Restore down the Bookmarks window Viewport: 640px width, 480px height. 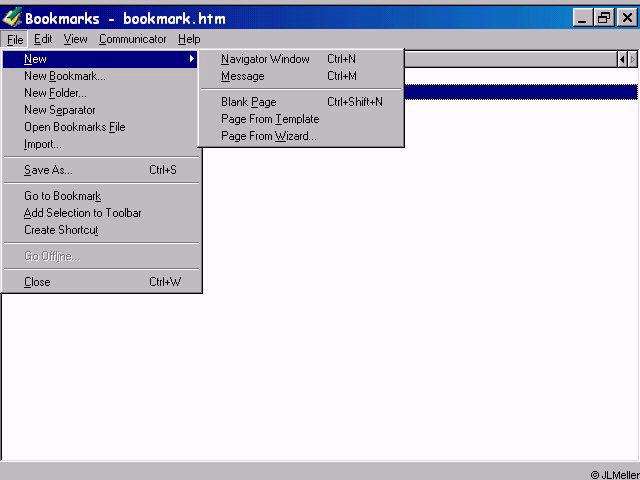(604, 18)
